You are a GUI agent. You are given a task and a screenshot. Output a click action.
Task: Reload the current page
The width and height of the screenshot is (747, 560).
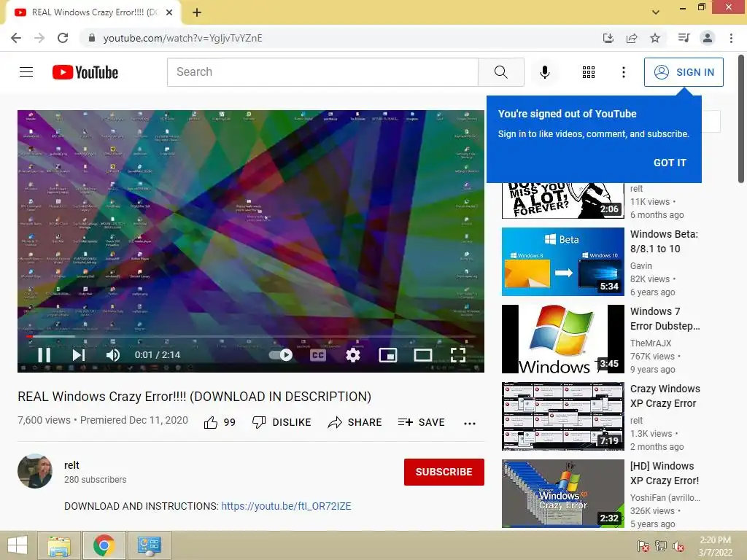pyautogui.click(x=63, y=38)
